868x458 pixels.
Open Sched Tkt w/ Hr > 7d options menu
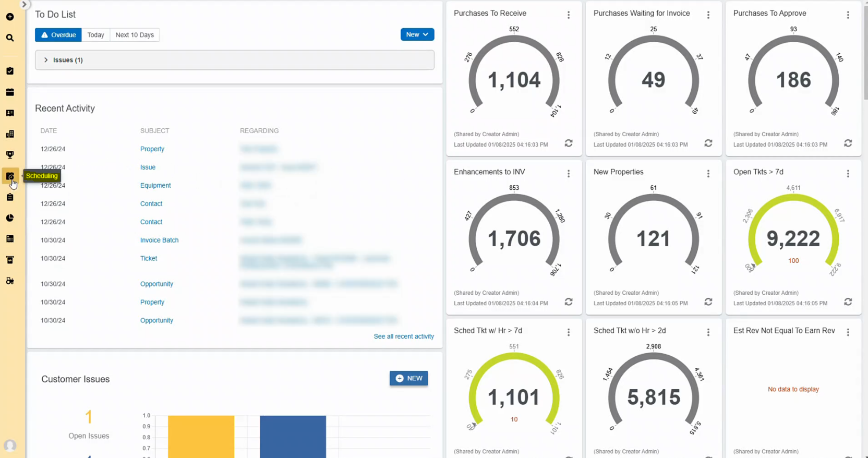pyautogui.click(x=569, y=332)
